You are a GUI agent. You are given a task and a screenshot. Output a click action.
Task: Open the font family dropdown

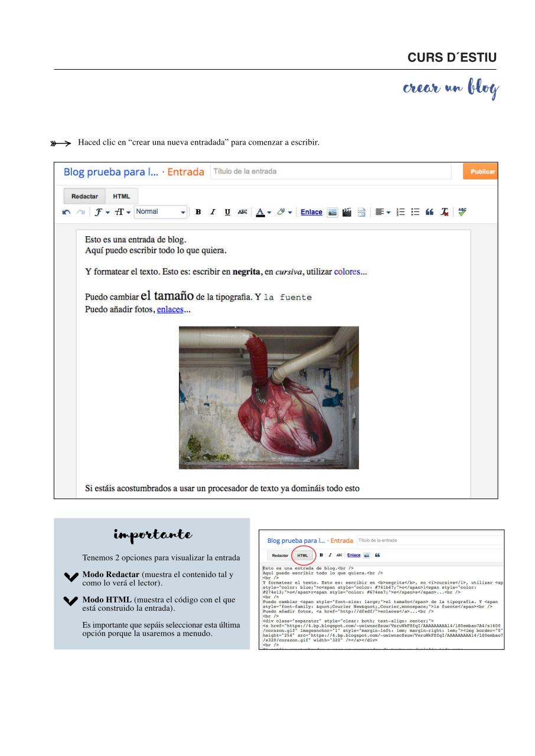101,212
